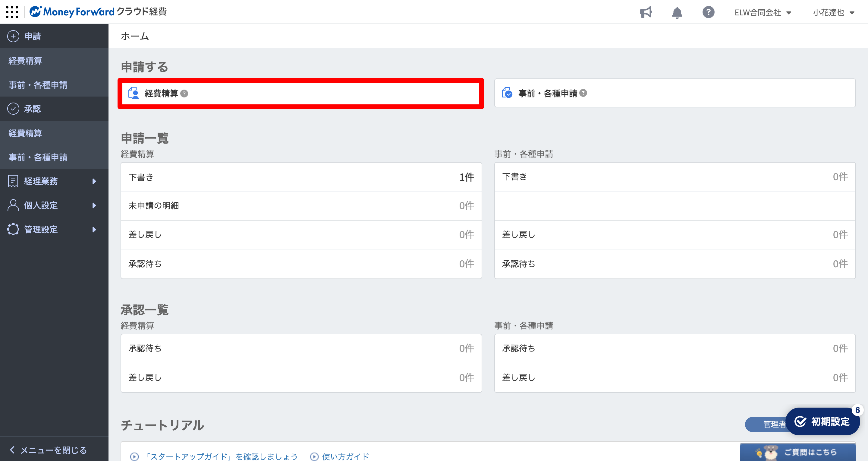Click the megaphone announcements icon
The height and width of the screenshot is (461, 868).
646,12
